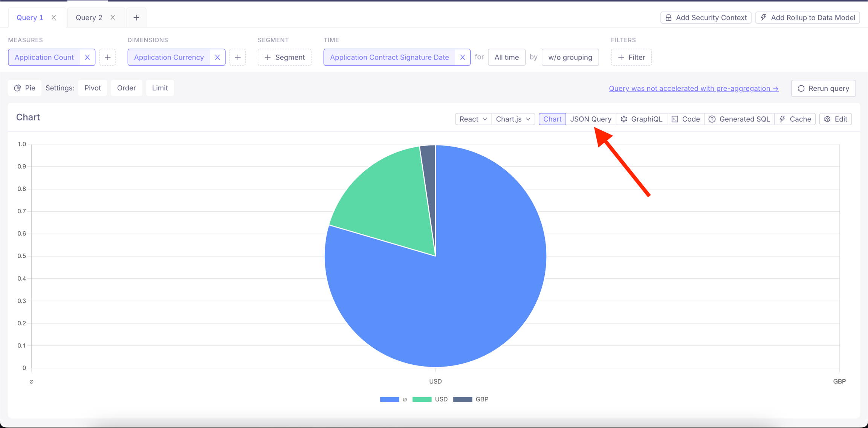Add a dimension with plus icon
This screenshot has width=868, height=428.
pyautogui.click(x=238, y=57)
